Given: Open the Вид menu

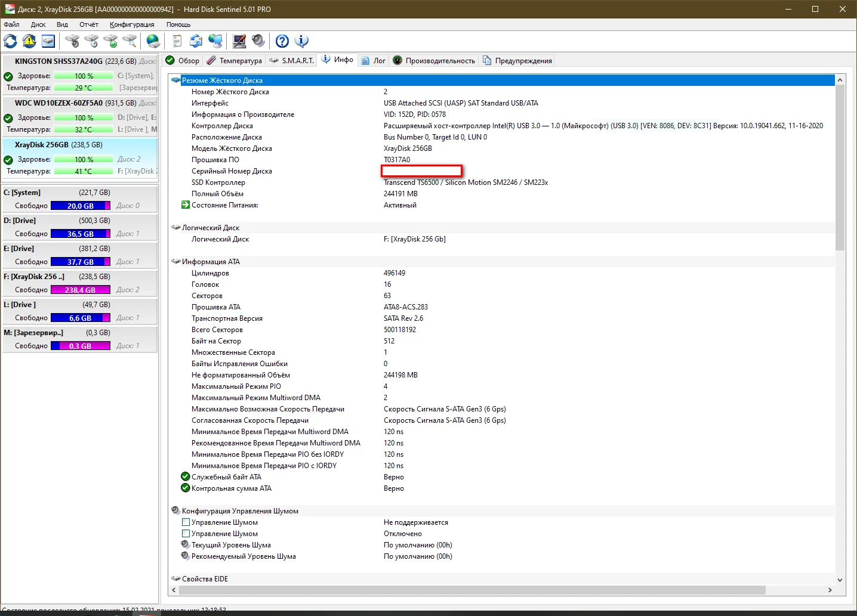Looking at the screenshot, I should (x=62, y=24).
